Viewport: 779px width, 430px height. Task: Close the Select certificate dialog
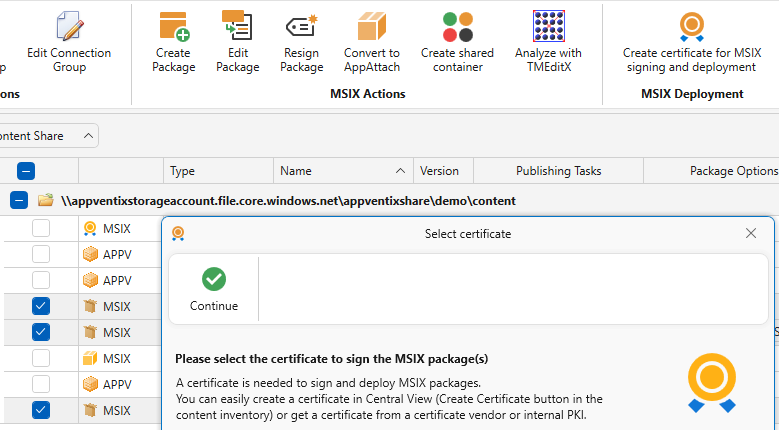tap(751, 233)
